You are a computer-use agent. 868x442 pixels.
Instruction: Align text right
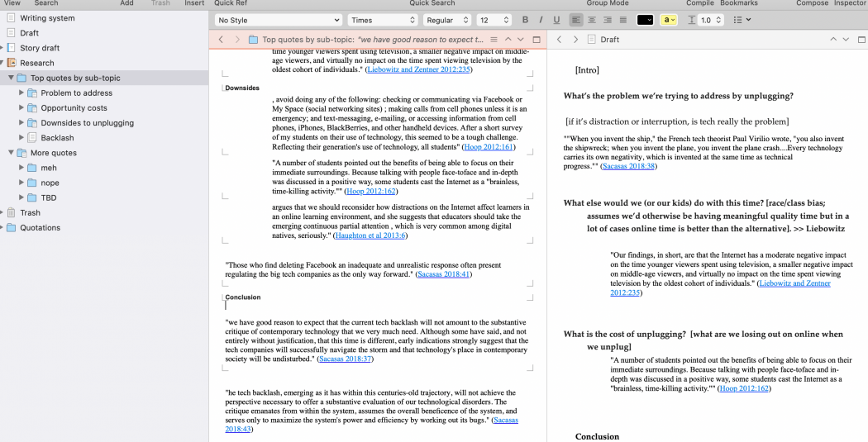click(608, 20)
